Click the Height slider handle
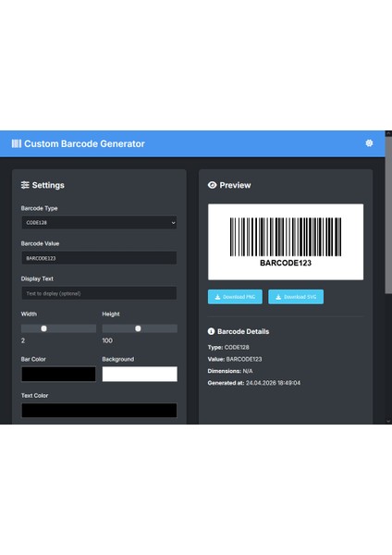This screenshot has width=392, height=555. coord(138,328)
